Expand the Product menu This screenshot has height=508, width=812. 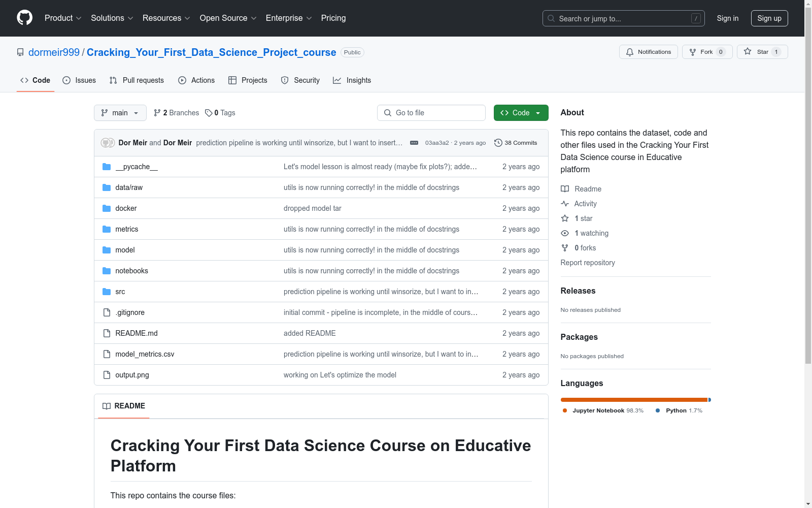(63, 18)
